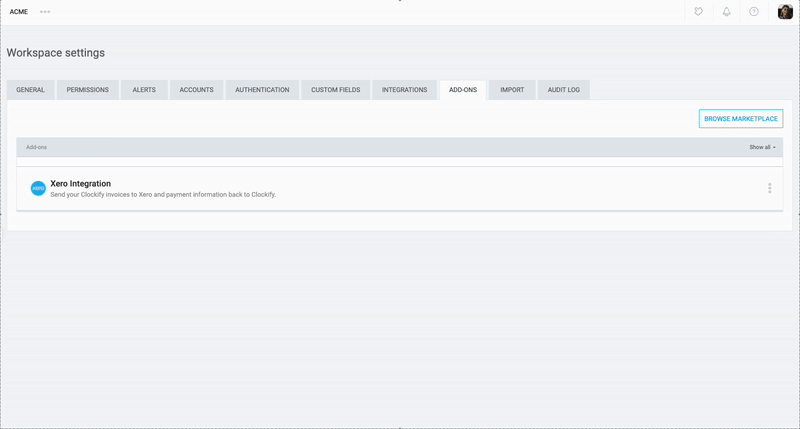This screenshot has width=800, height=429.
Task: Open the Permissions tab
Action: point(88,90)
